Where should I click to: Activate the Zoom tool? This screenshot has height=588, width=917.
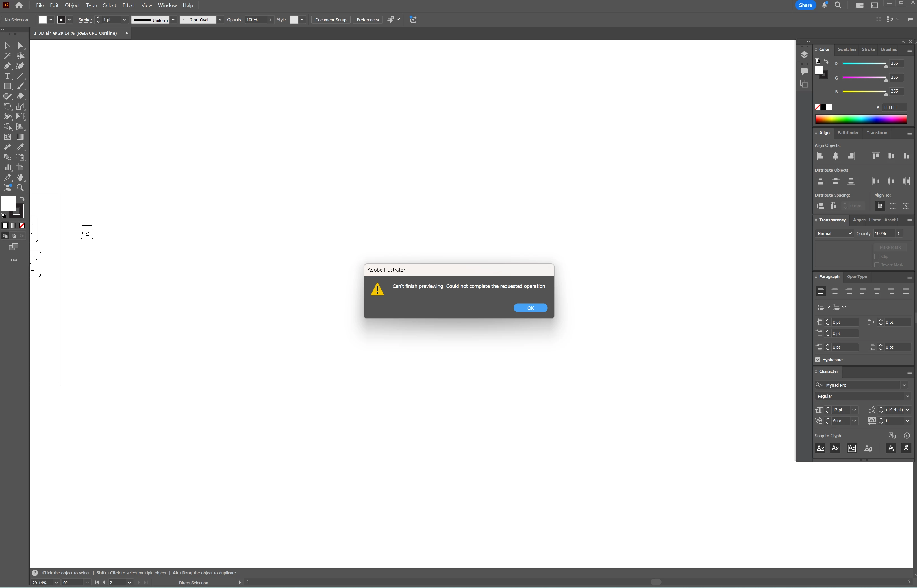[x=20, y=188]
